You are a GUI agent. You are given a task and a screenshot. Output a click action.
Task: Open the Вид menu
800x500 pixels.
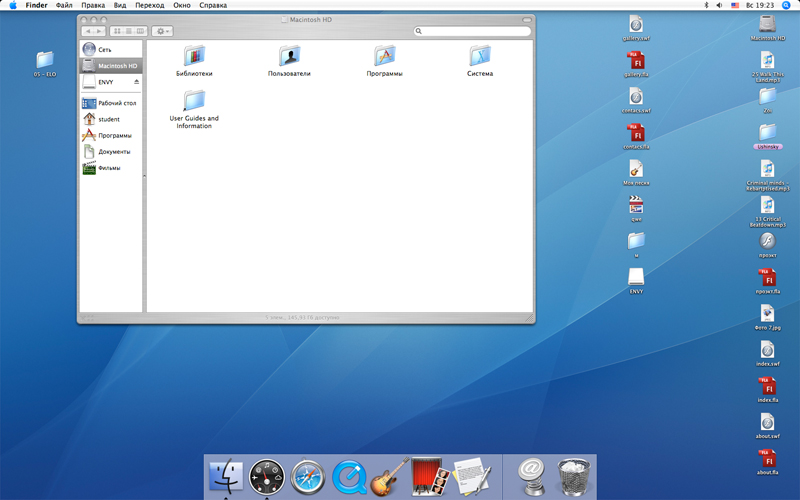(x=120, y=5)
